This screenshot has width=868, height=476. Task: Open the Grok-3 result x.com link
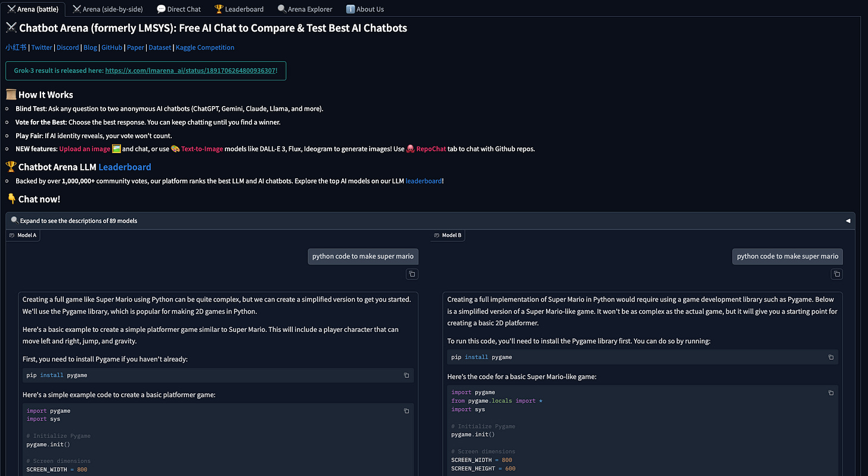pos(190,70)
